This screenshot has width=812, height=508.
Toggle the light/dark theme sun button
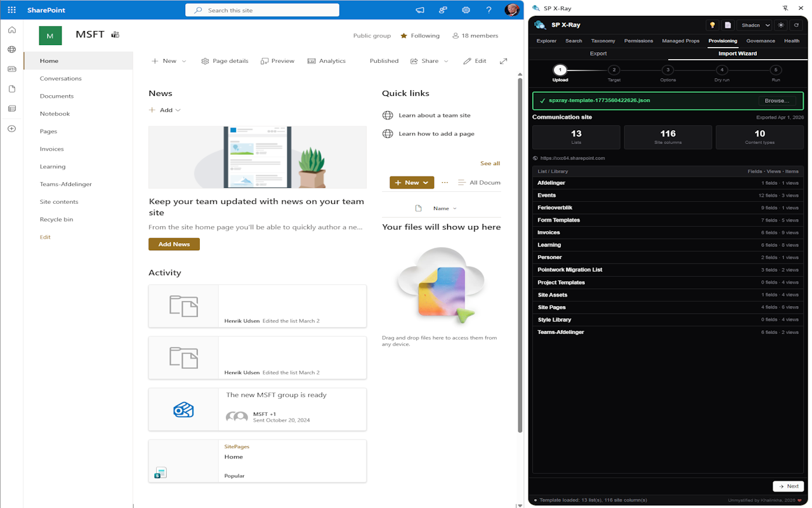781,25
